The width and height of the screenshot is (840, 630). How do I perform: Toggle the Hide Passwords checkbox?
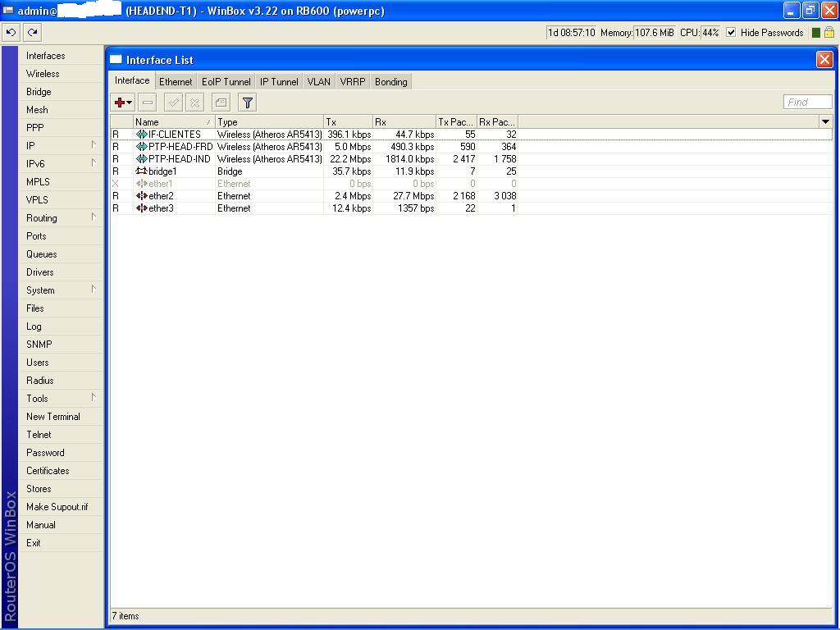tap(731, 33)
